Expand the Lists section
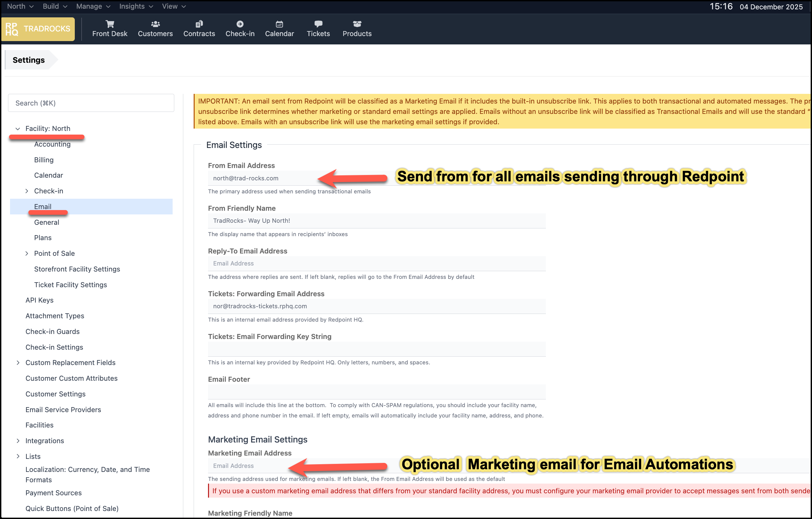The image size is (812, 519). (18, 457)
